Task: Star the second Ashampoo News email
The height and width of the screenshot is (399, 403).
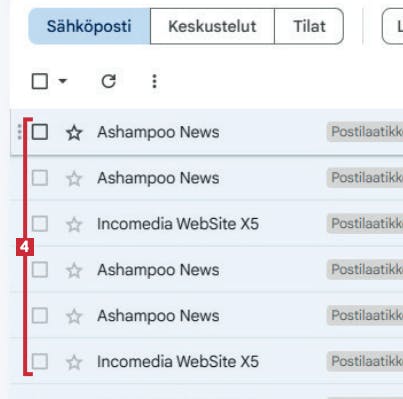Action: click(x=74, y=178)
